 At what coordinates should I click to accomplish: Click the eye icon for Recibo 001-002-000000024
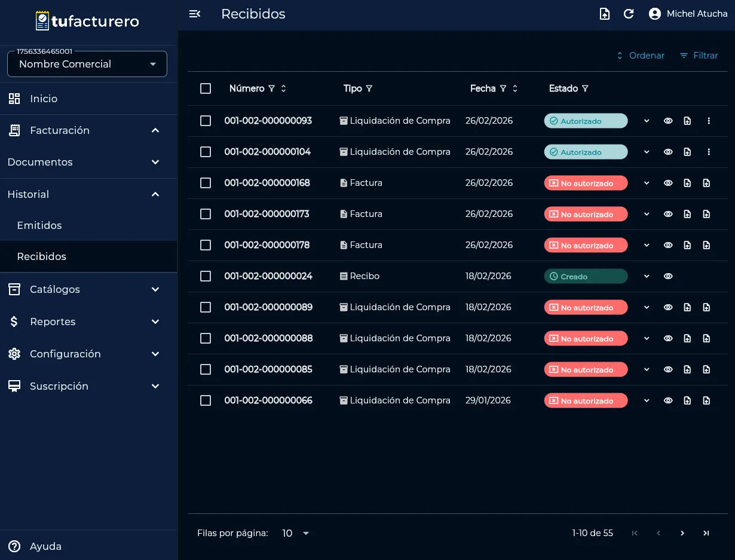(x=668, y=276)
